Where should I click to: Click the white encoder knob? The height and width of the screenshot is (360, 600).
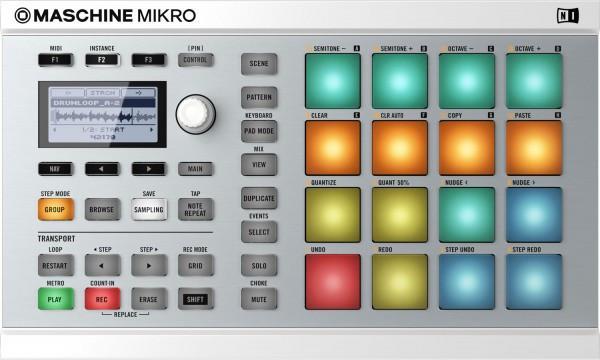pos(196,114)
